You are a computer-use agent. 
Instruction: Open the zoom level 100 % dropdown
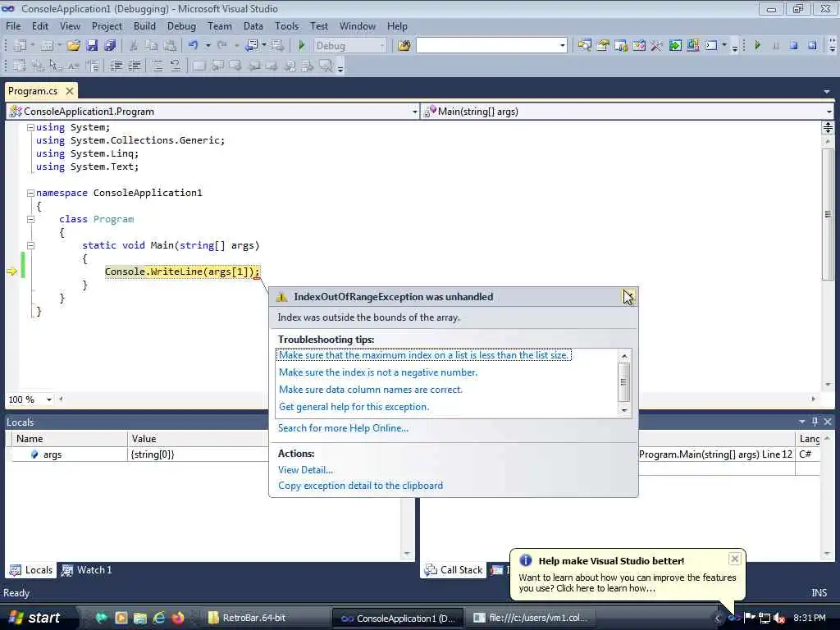(x=48, y=399)
